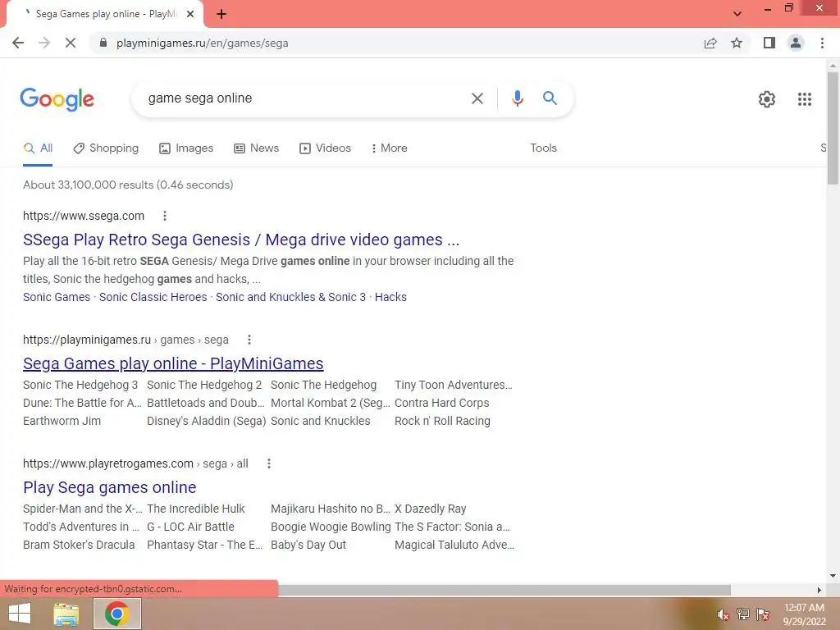
Task: View site information lock icon
Action: pos(103,43)
